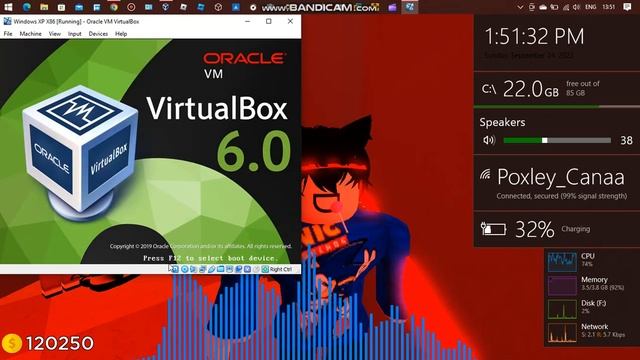Click the virtualization 'V' CPU features icon
Screen dimensions: 640x360
[x=247, y=269]
